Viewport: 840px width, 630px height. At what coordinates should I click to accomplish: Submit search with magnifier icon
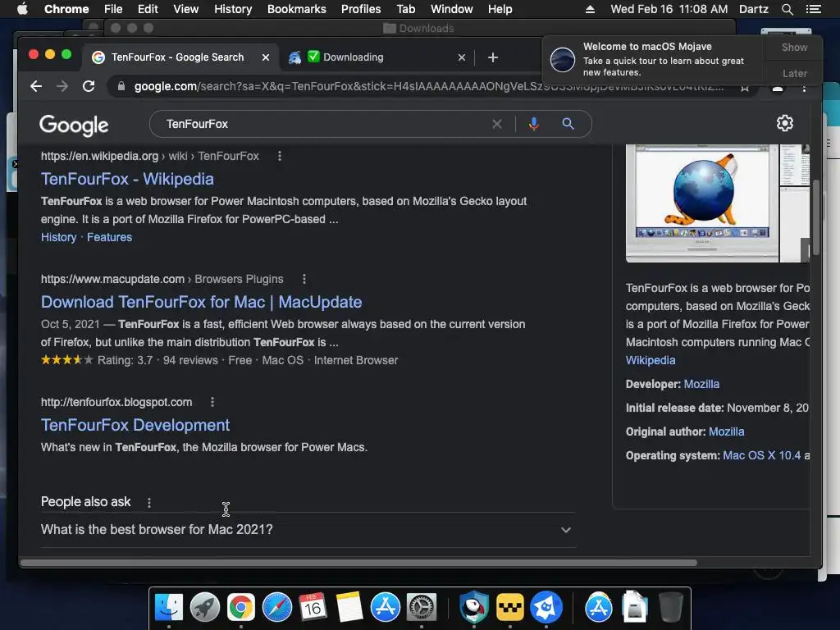(568, 125)
